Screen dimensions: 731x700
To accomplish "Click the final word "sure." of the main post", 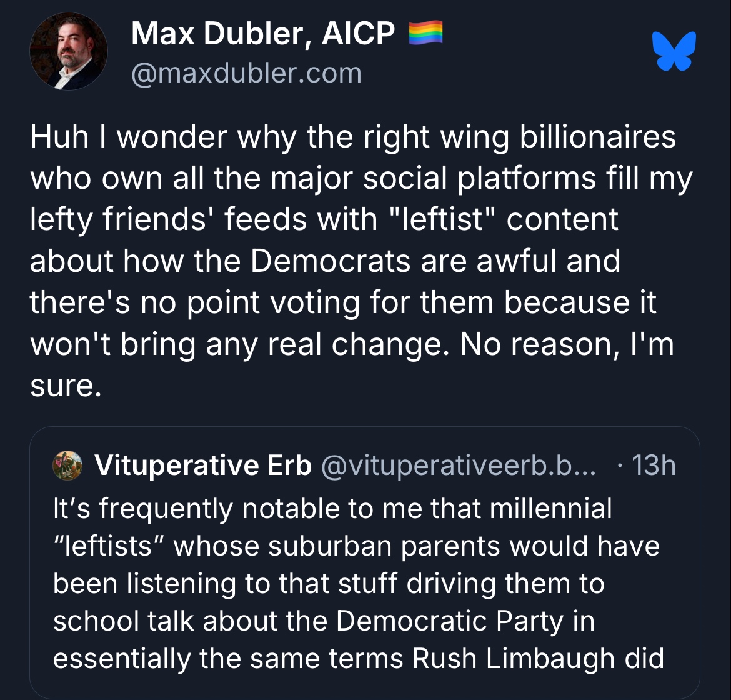I will point(65,386).
